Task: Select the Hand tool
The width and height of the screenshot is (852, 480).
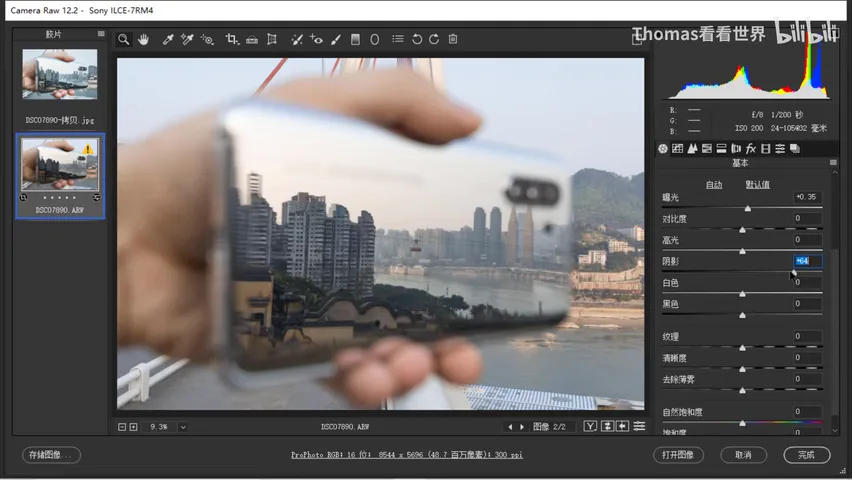Action: (143, 39)
